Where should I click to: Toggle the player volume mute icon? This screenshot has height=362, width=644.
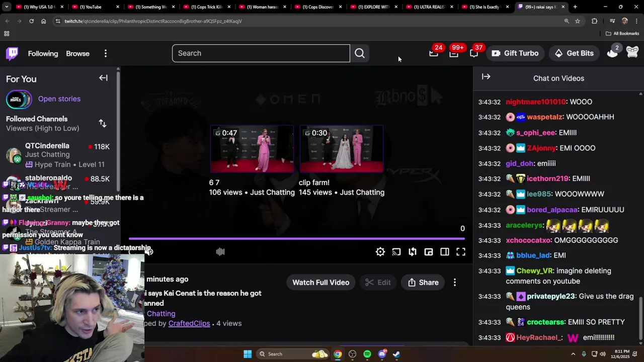point(149,252)
